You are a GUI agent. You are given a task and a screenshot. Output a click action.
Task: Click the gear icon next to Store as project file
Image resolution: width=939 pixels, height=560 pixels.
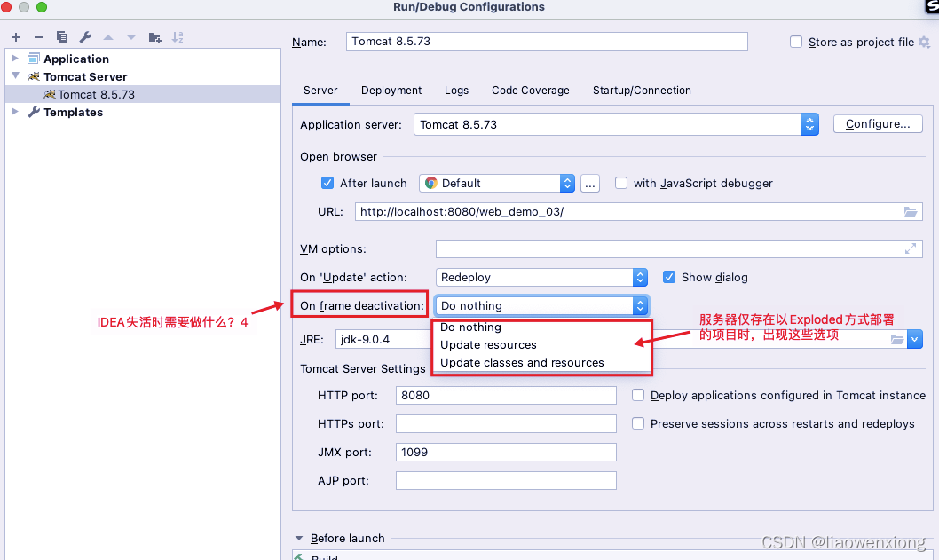click(925, 42)
